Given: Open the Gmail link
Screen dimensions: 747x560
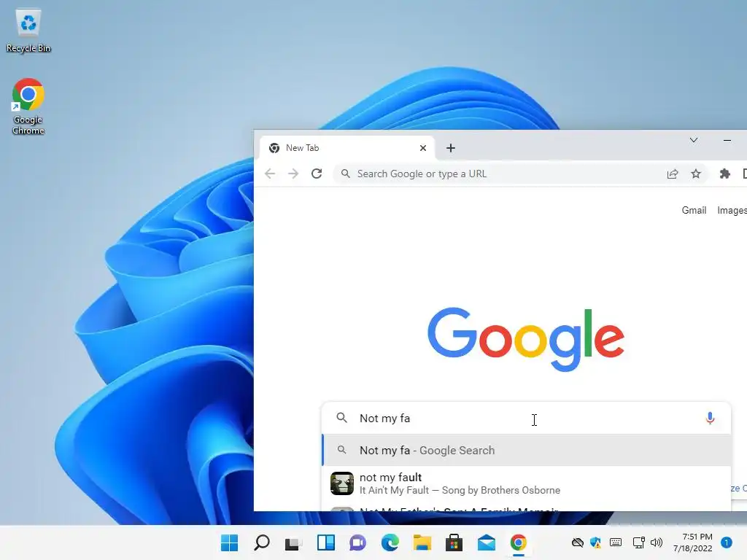Looking at the screenshot, I should tap(694, 210).
